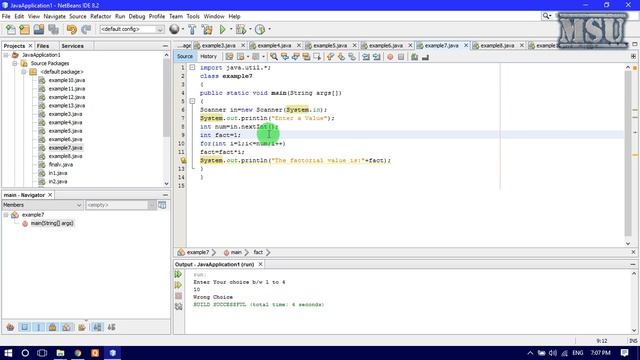The image size is (640, 360).
Task: Click the Settings icon in Output side toolbar
Action: point(178,307)
